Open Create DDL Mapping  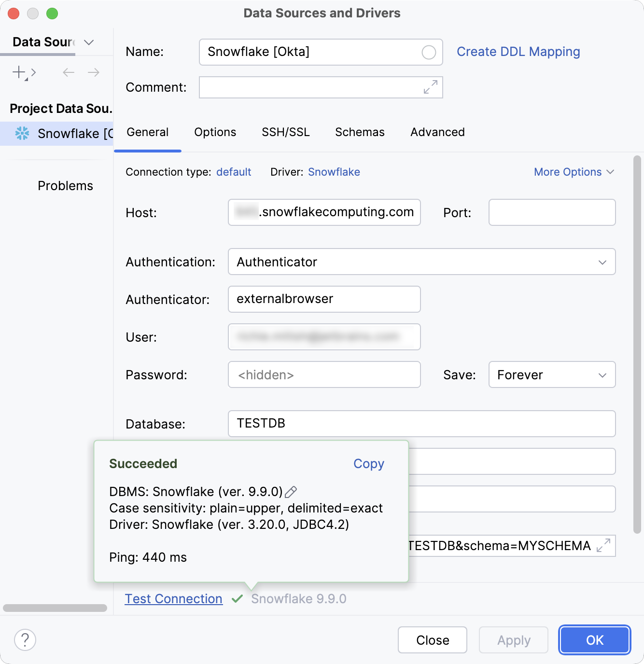[x=518, y=52]
